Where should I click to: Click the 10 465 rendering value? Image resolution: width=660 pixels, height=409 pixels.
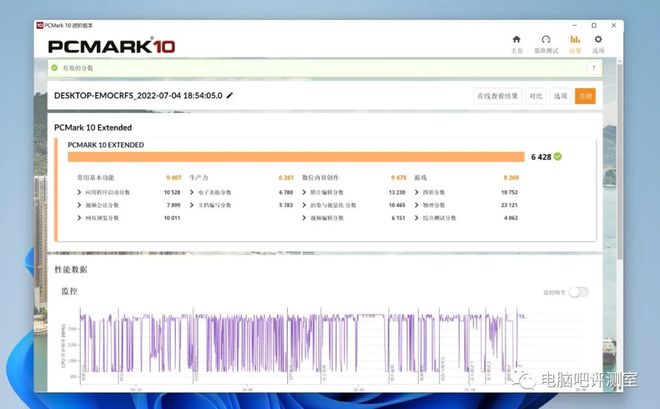point(397,205)
